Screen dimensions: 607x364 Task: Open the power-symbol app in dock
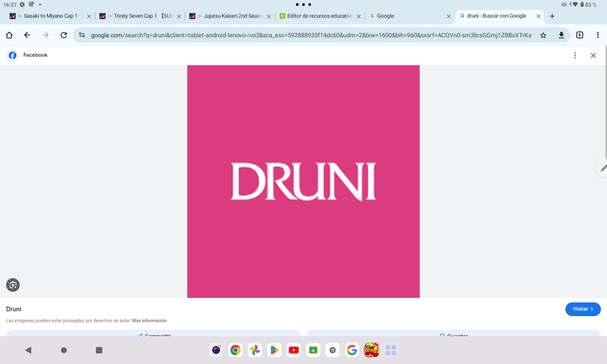[x=332, y=350]
